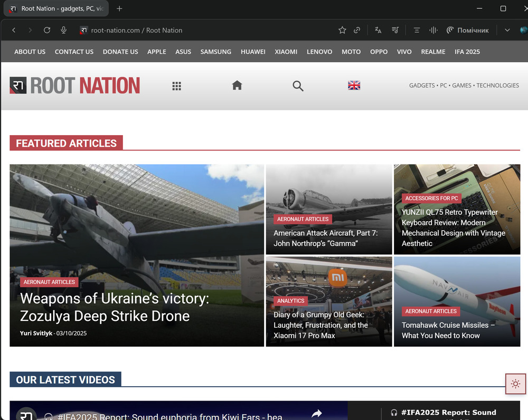Open the OPPO menu item
528x420 pixels.
(379, 52)
